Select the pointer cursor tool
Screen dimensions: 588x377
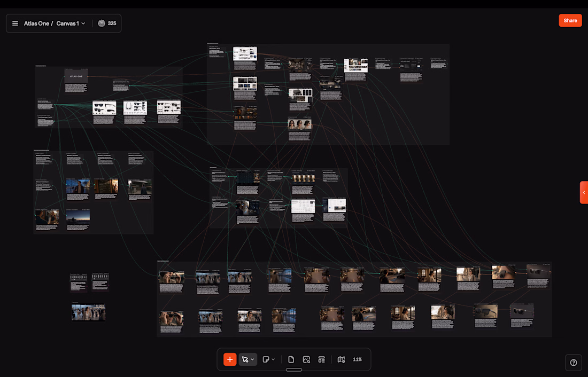245,359
